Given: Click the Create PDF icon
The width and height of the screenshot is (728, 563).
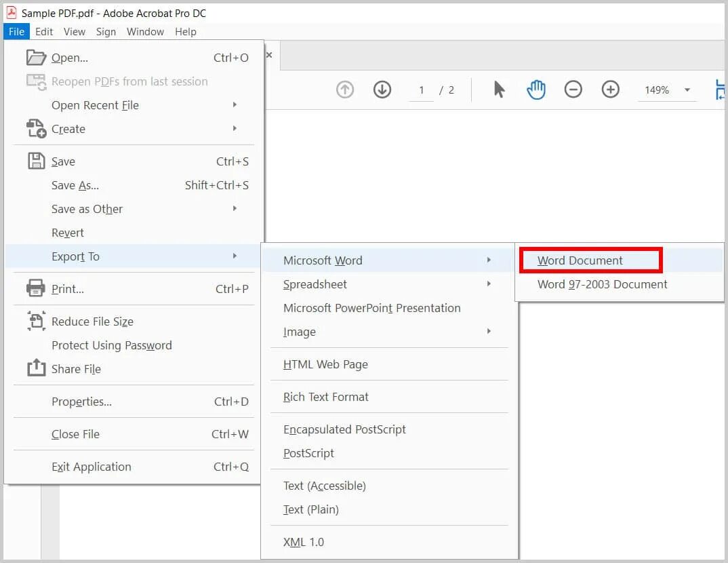Looking at the screenshot, I should [36, 129].
